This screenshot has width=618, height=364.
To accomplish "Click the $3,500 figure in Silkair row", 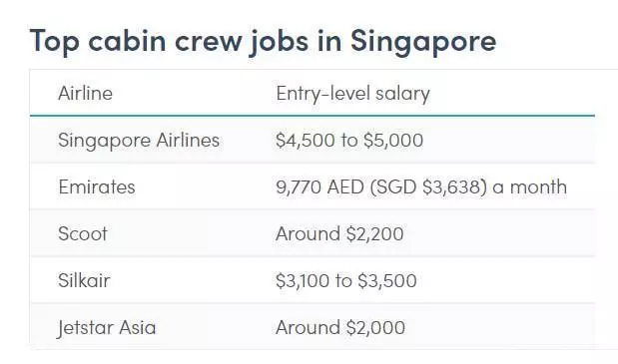I will pyautogui.click(x=387, y=281).
